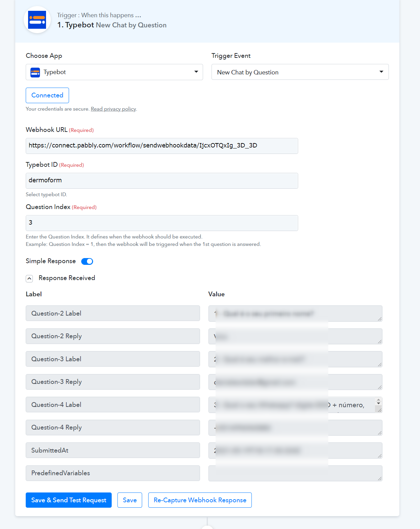The image size is (420, 529).
Task: Click the Question-3 Reply value text area
Action: coord(295,382)
